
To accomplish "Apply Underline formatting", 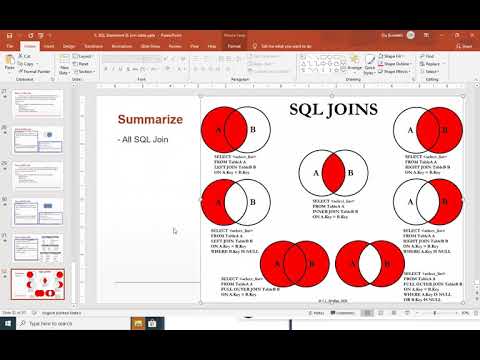I will (x=120, y=69).
